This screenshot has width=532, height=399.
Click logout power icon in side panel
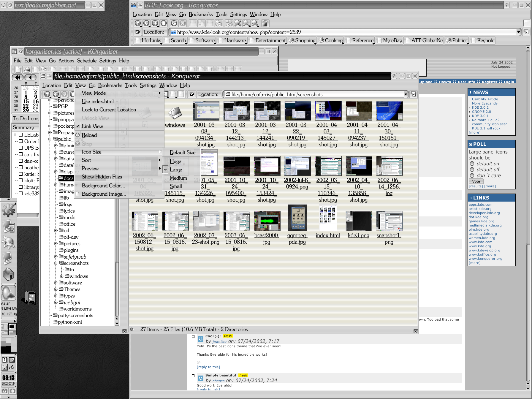click(12, 391)
